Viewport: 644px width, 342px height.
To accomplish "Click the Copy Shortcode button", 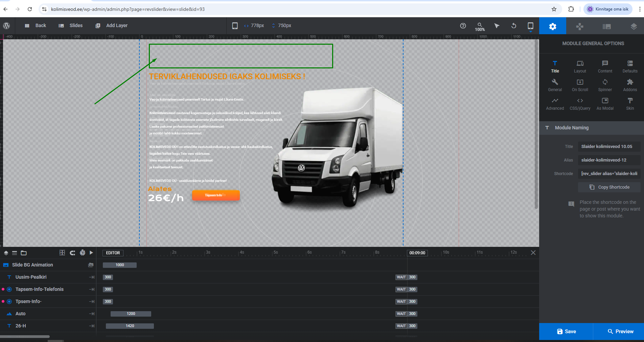I will pos(609,187).
